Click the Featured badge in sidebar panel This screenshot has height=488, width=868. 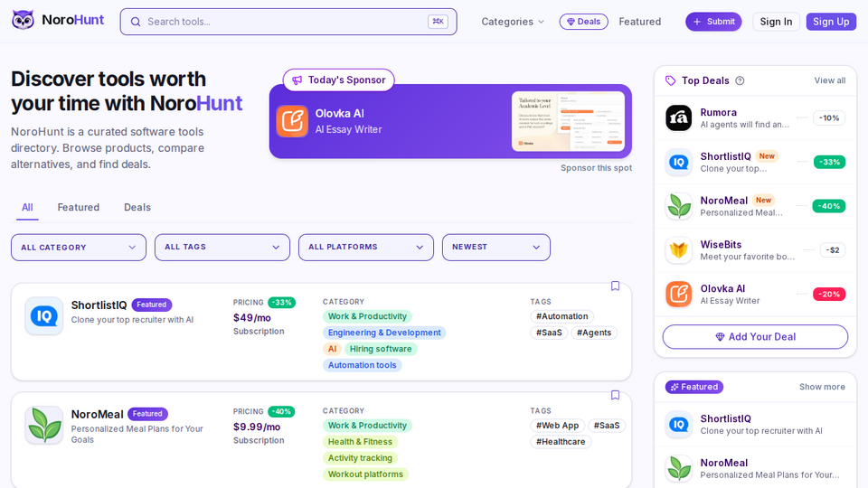694,387
